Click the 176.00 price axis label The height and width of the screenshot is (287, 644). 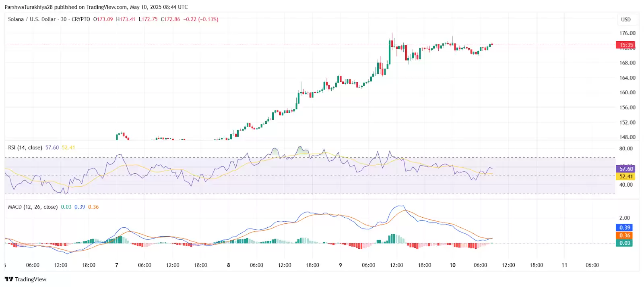pyautogui.click(x=627, y=33)
